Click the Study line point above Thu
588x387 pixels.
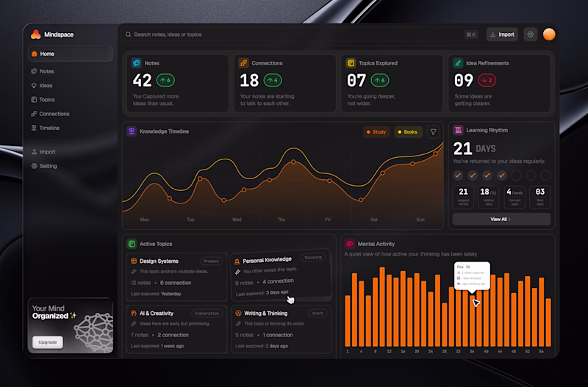[x=293, y=162]
